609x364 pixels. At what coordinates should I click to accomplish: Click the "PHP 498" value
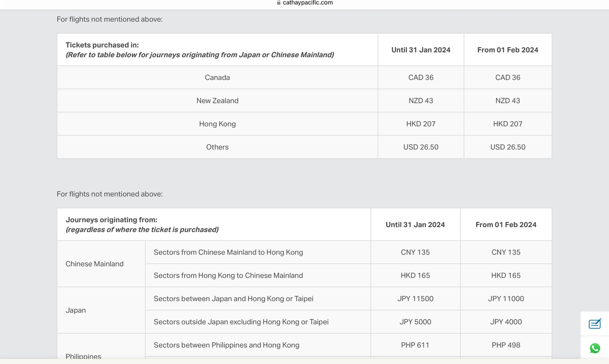506,345
